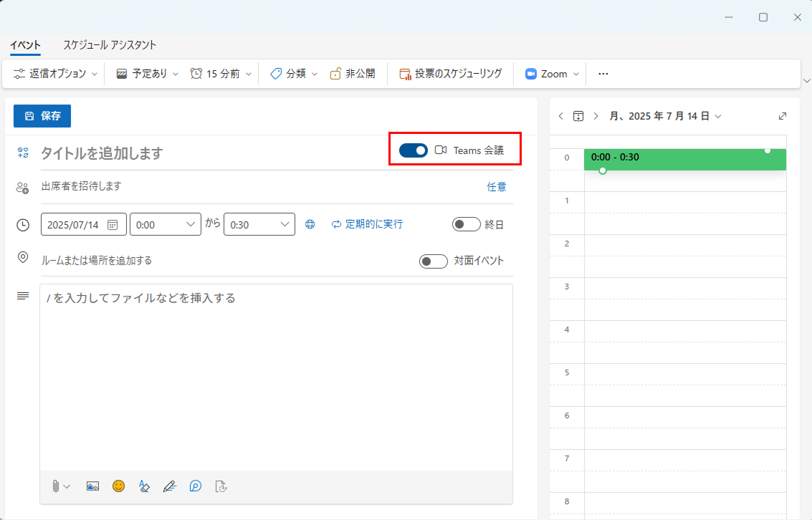The height and width of the screenshot is (520, 812).
Task: Click the calendar picker icon in date field
Action: click(x=113, y=224)
